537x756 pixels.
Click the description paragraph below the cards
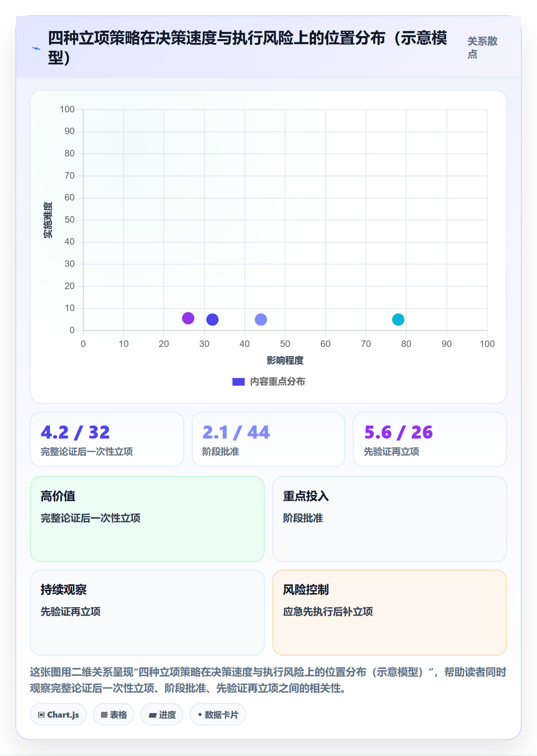pos(268,680)
